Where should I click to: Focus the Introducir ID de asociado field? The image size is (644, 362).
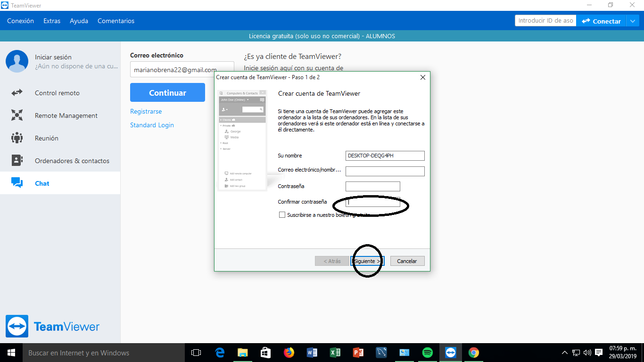[x=545, y=21]
